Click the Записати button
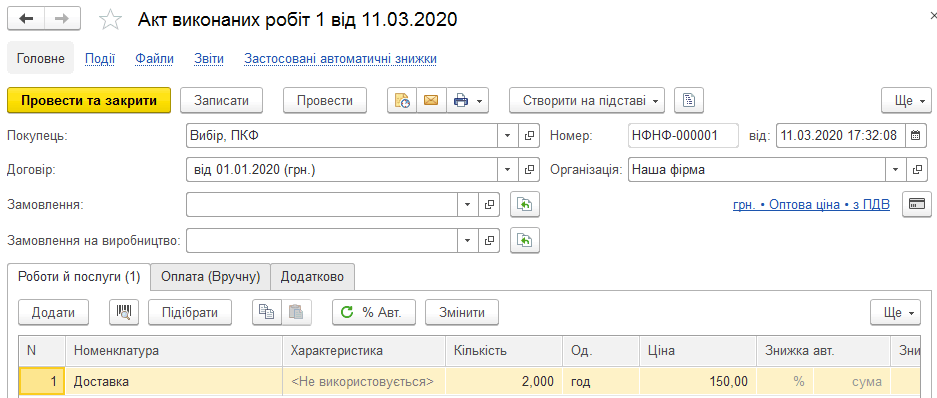The height and width of the screenshot is (398, 937). 221,100
